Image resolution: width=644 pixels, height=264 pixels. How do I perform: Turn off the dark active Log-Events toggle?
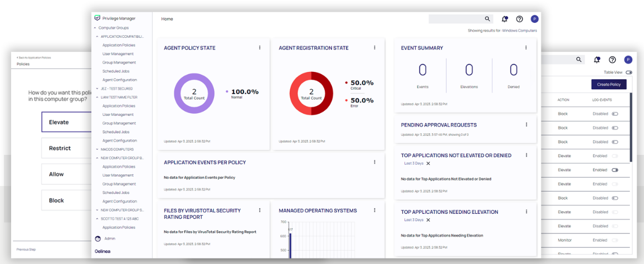point(615,170)
